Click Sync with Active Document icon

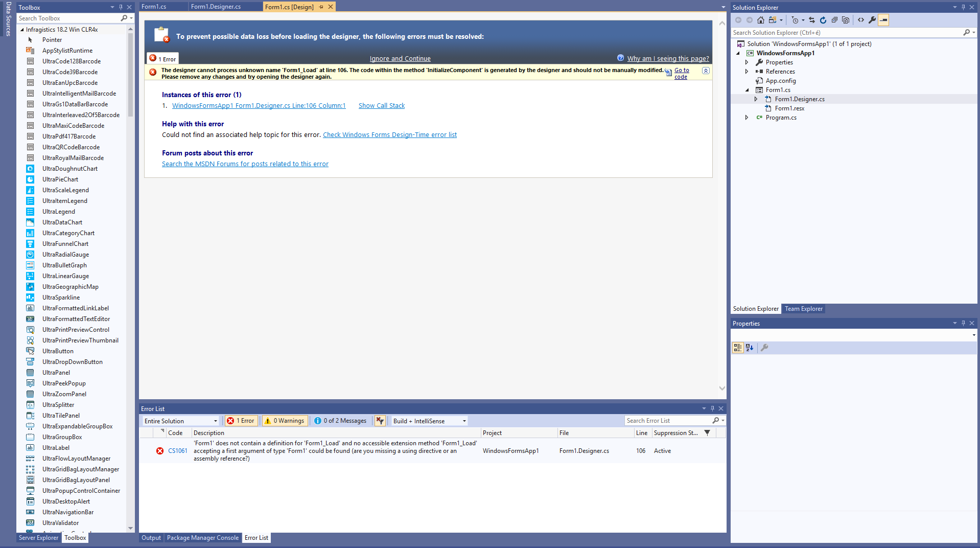click(812, 20)
